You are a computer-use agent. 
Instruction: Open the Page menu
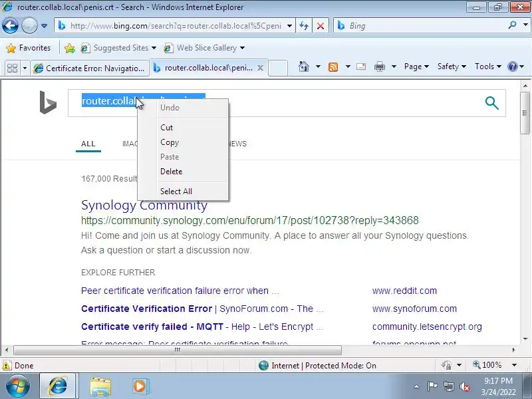[x=416, y=66]
